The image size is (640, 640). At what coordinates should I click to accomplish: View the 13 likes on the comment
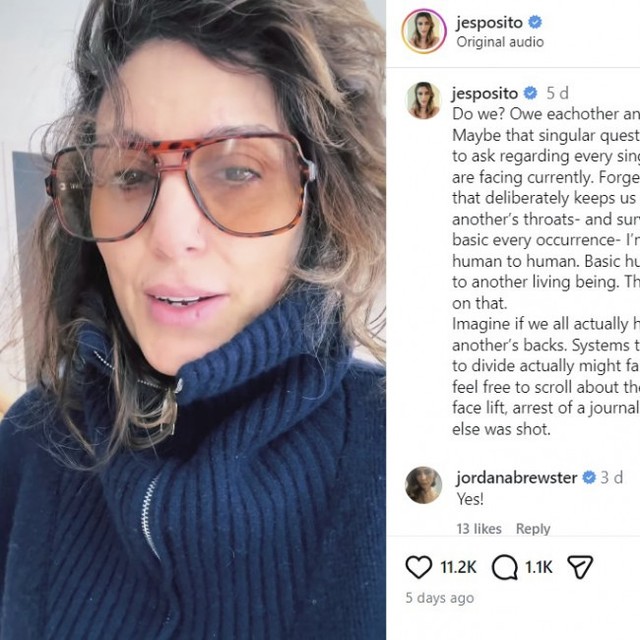tap(479, 529)
